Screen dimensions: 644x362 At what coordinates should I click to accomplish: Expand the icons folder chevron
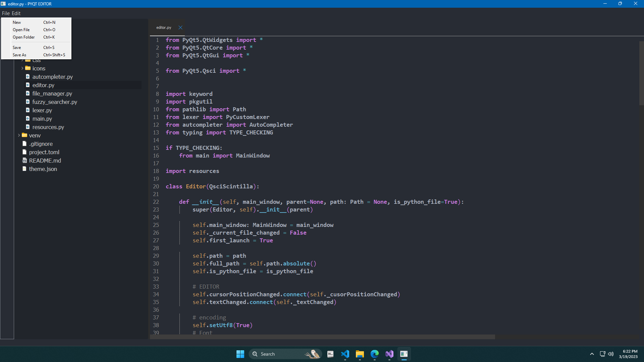[22, 68]
